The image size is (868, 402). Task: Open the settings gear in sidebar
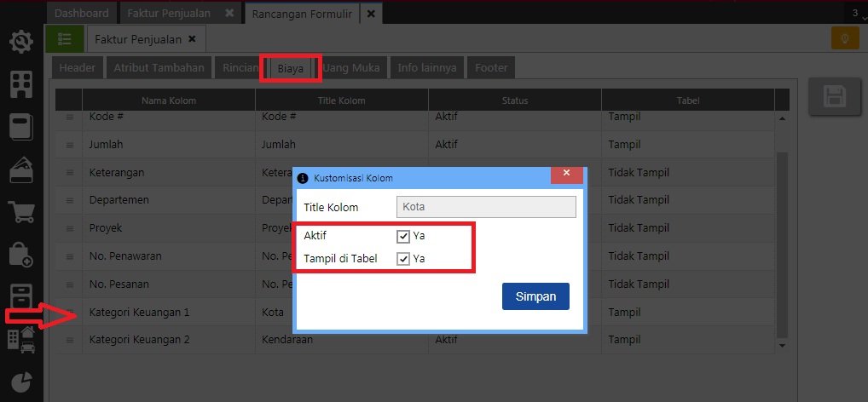coord(21,41)
